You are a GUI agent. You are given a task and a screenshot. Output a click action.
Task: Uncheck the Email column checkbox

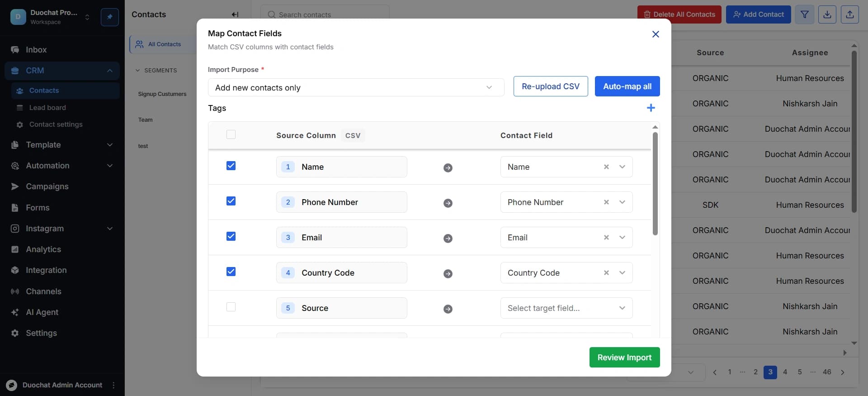(x=231, y=236)
